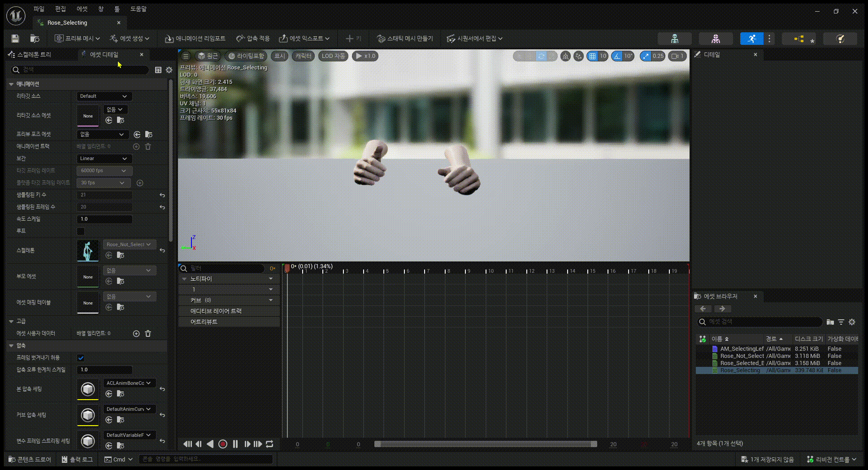Add element to Asset User Data array
The height and width of the screenshot is (470, 868).
point(136,334)
